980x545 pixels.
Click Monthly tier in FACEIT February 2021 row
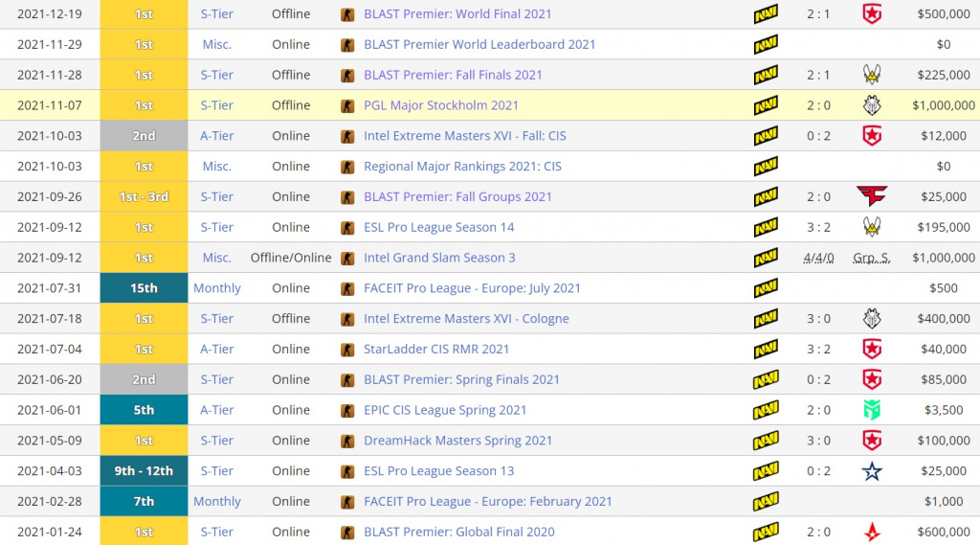click(x=217, y=501)
